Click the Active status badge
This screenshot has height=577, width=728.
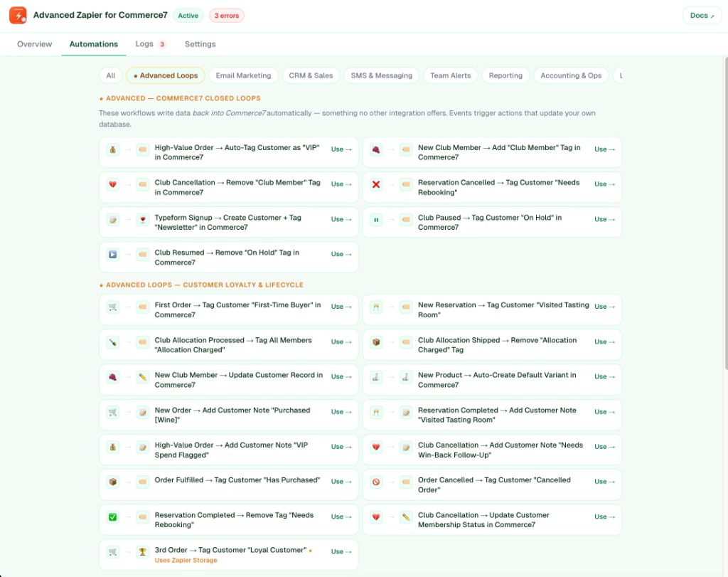click(x=188, y=16)
